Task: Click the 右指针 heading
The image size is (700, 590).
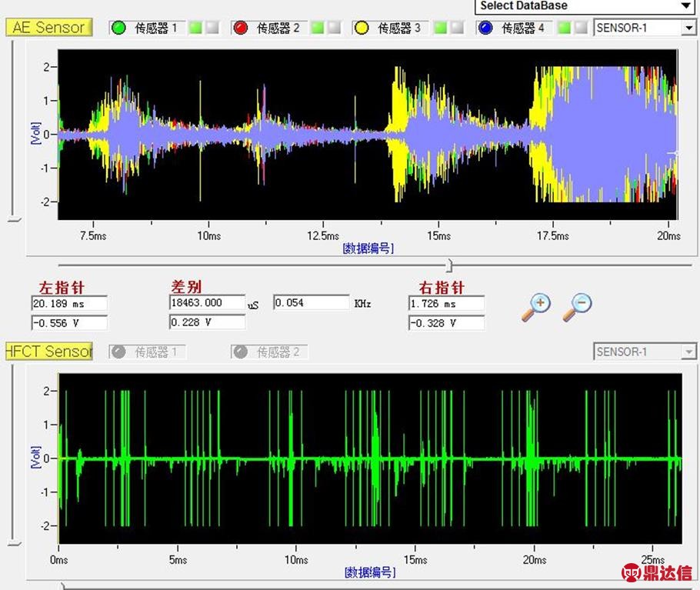Action: (x=442, y=288)
